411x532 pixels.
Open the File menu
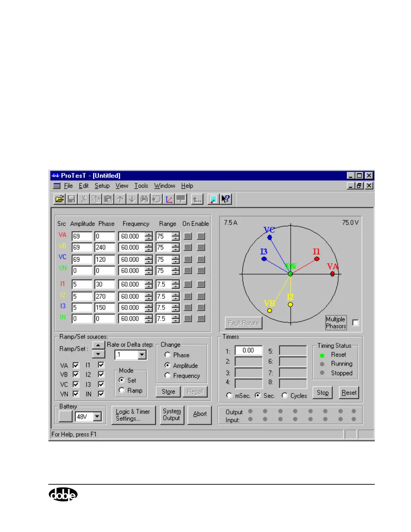(68, 186)
